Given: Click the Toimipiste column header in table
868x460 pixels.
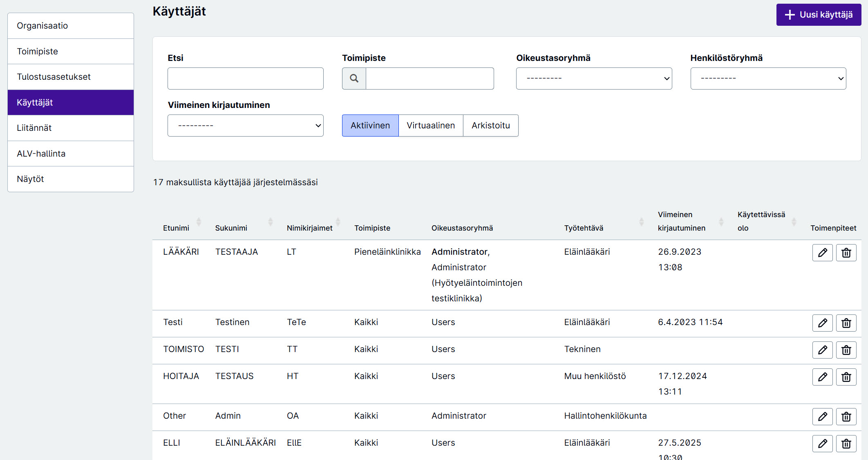Looking at the screenshot, I should click(372, 228).
